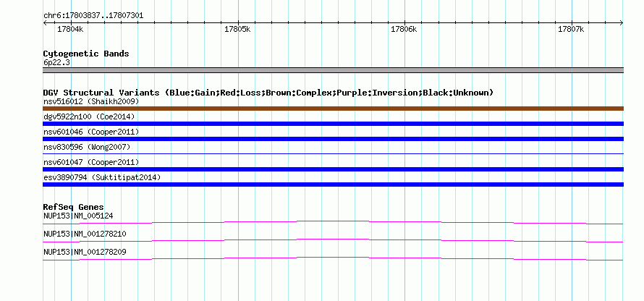Open NUP153|NM_001278209 gene label
Image resolution: width=644 pixels, height=301 pixels.
click(85, 252)
